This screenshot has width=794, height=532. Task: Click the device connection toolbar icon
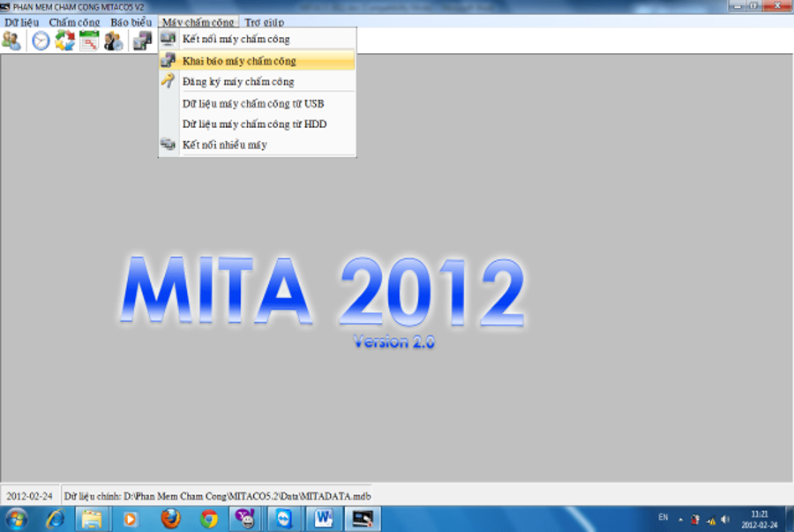[x=142, y=41]
